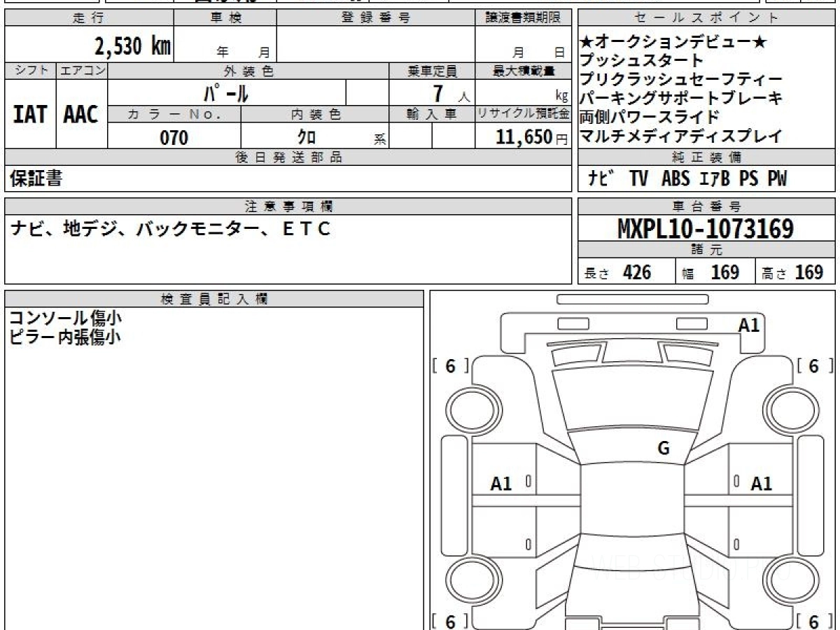
Task: Click the ピラー内張傷小 inspector note
Action: tap(66, 336)
